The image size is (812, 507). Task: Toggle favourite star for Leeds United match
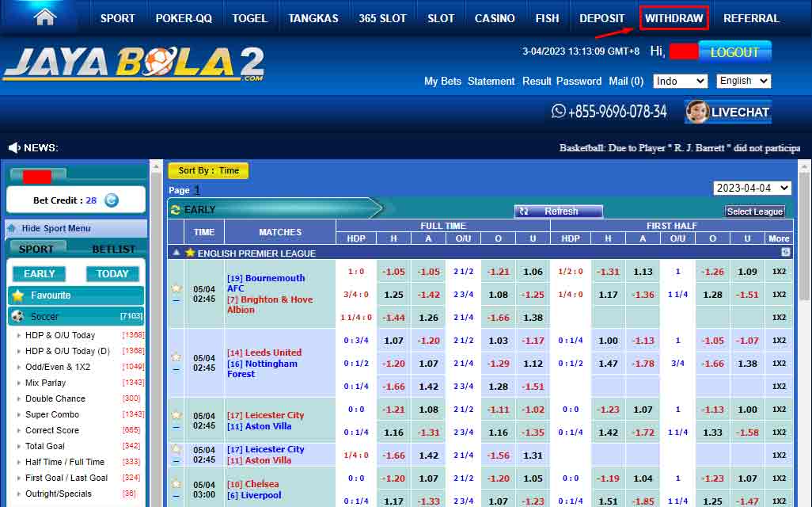tap(176, 357)
